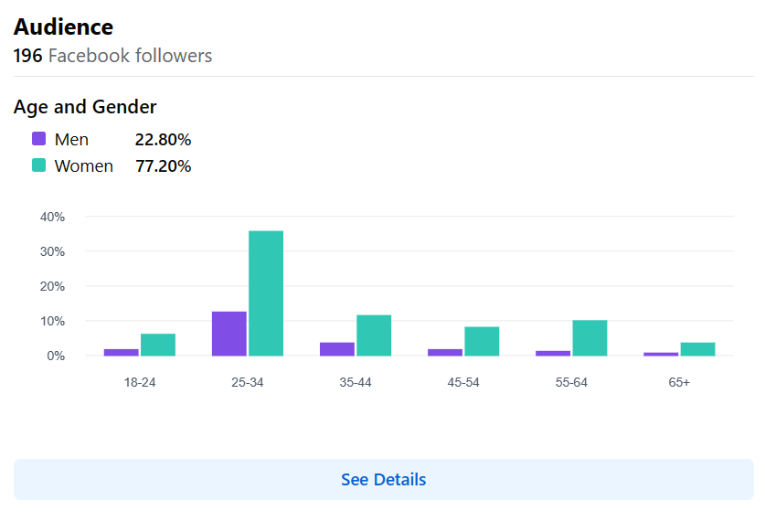Click the purple Men legend swatch

[x=38, y=139]
